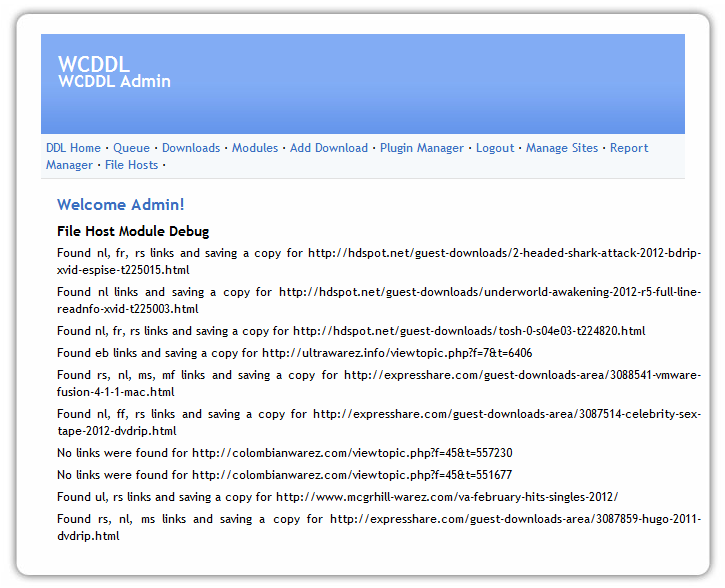Click the hugo-2011-dvdrip log entry
The height and width of the screenshot is (588, 725).
coord(378,527)
